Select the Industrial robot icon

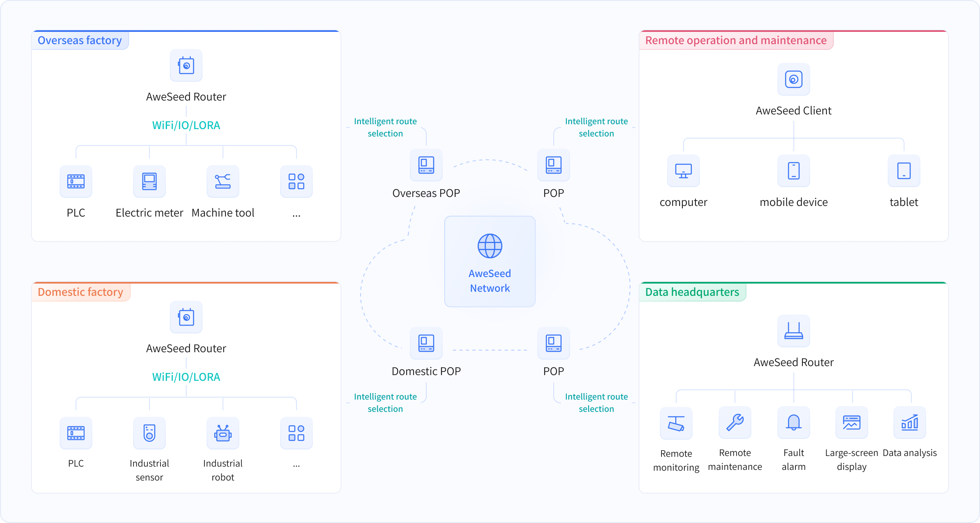tap(223, 433)
